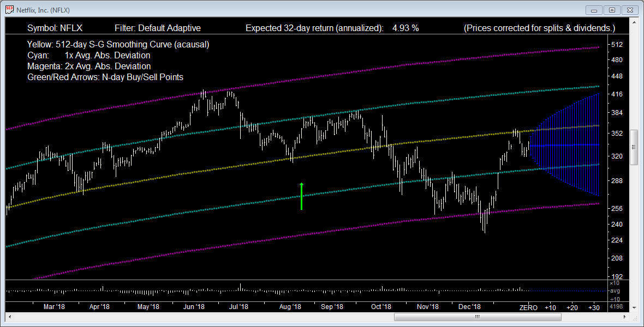Click the 240 price axis label
644x327 pixels.
pos(617,224)
